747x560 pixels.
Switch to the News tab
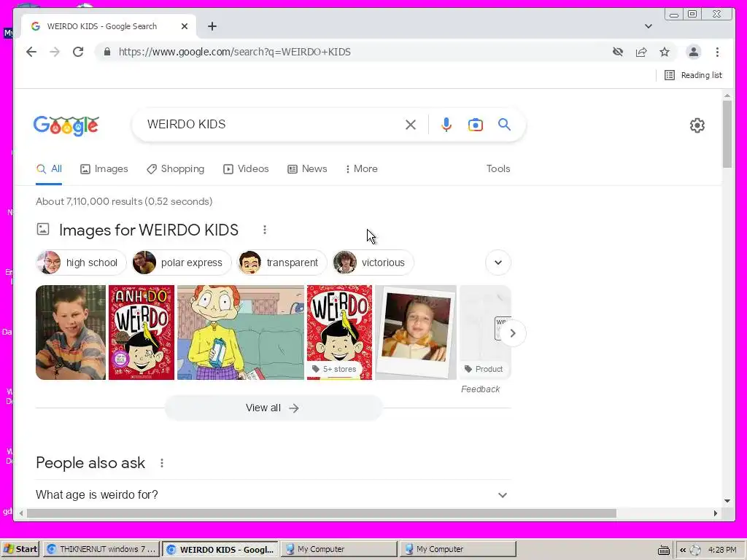click(307, 169)
